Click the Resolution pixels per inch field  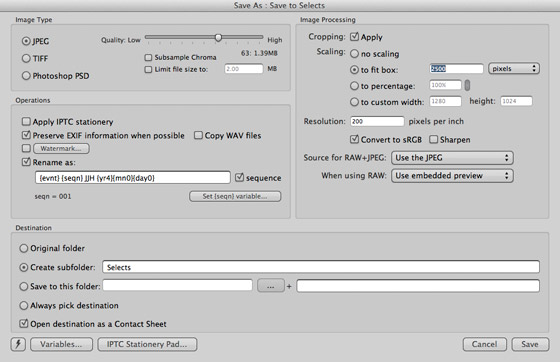[x=377, y=121]
